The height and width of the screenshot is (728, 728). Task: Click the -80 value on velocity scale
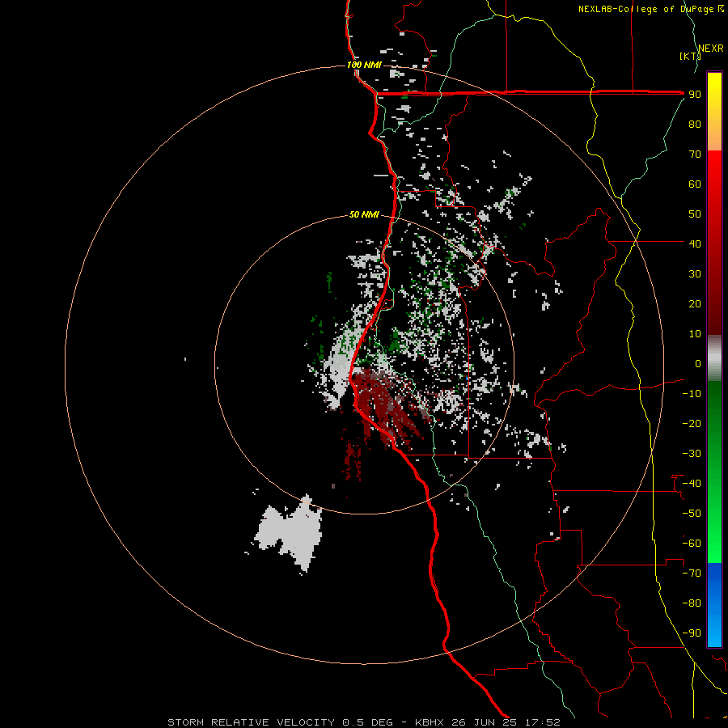pyautogui.click(x=692, y=603)
